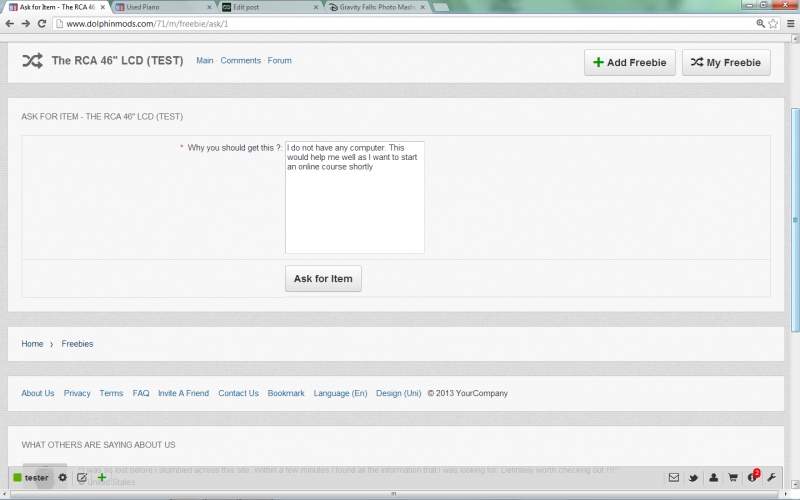The image size is (800, 500).
Task: Click inside the Why you should get this textarea
Action: tap(355, 197)
